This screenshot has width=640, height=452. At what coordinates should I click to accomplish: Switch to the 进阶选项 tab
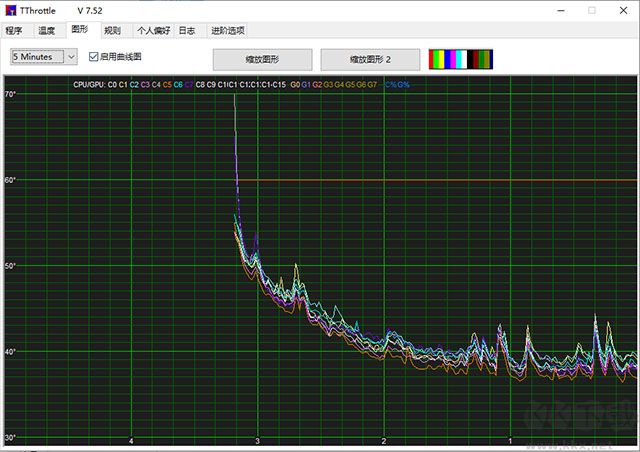pos(225,31)
